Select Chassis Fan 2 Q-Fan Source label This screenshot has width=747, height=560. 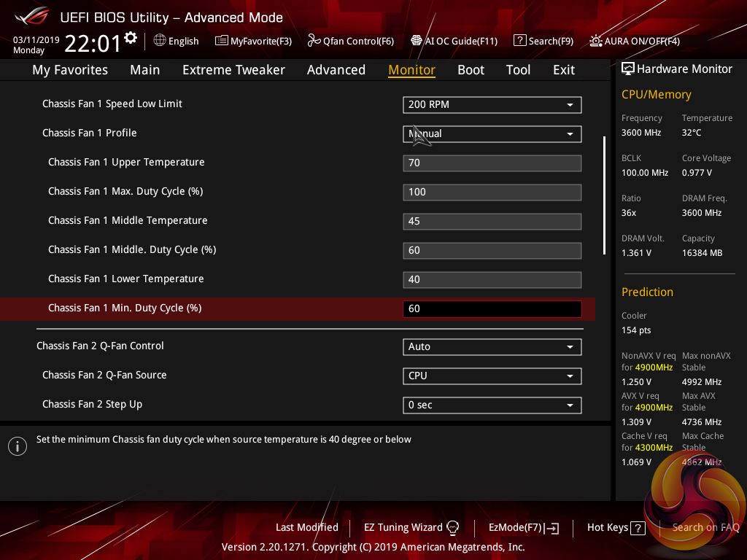click(x=104, y=376)
